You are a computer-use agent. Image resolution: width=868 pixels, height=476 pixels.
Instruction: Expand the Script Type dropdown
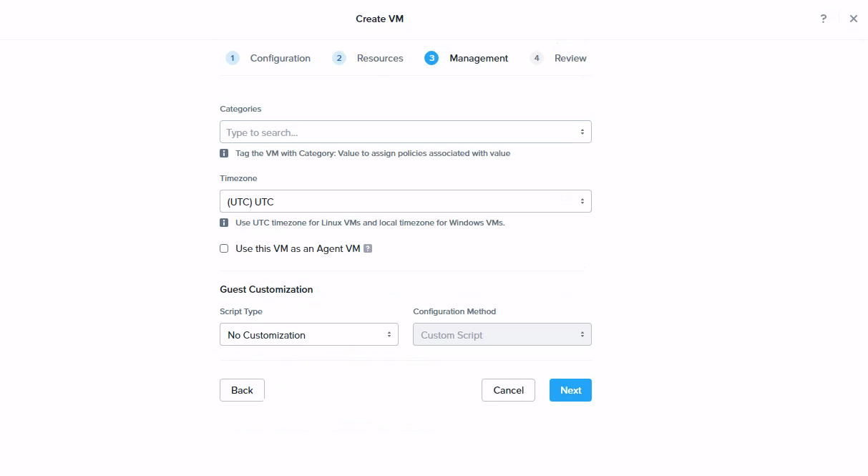(308, 335)
